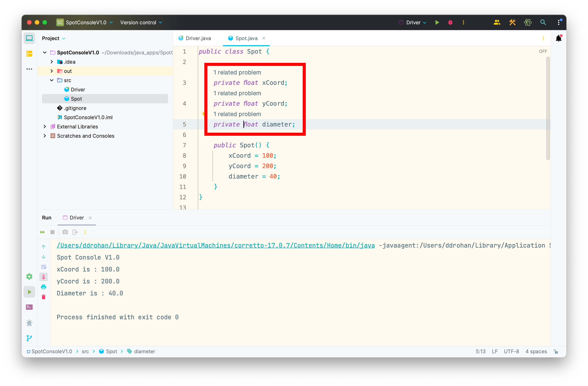The width and height of the screenshot is (588, 386).
Task: Open the Git branch tool window icon
Action: click(x=29, y=338)
